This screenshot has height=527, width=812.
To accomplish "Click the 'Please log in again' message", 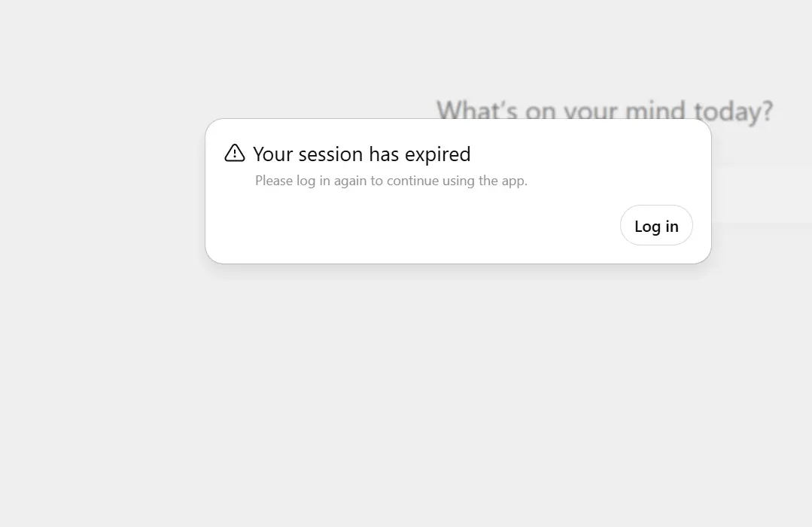I will [x=391, y=181].
